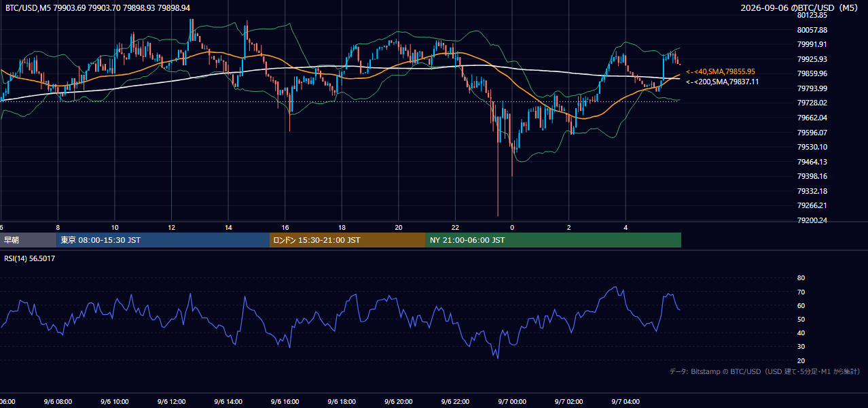
Task: Click price axis value 79596.07
Action: coord(812,133)
